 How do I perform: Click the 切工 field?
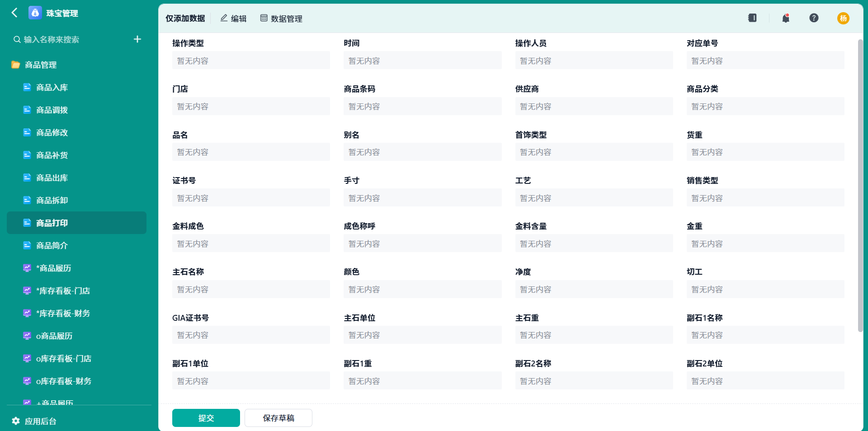click(765, 289)
